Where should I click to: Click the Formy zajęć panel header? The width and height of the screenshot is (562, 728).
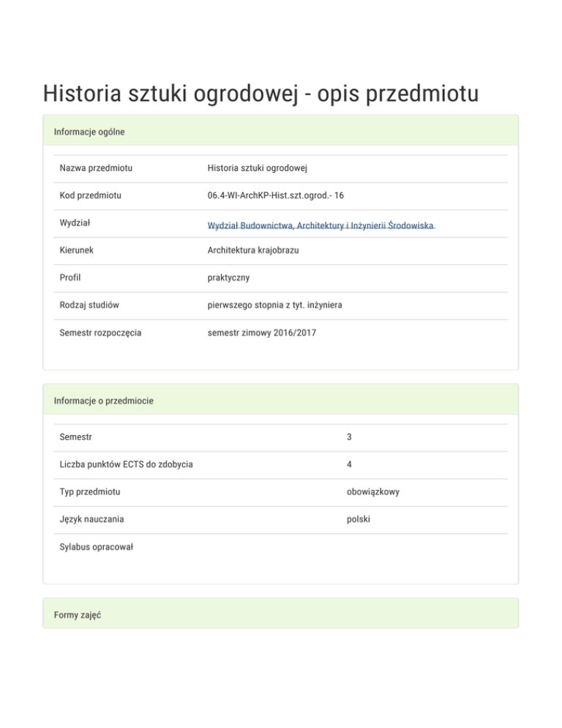[x=78, y=615]
